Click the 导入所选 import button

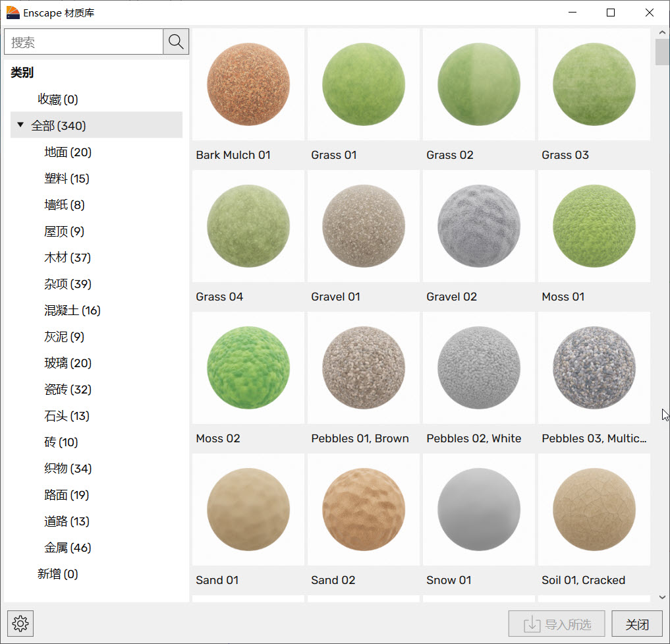(556, 624)
